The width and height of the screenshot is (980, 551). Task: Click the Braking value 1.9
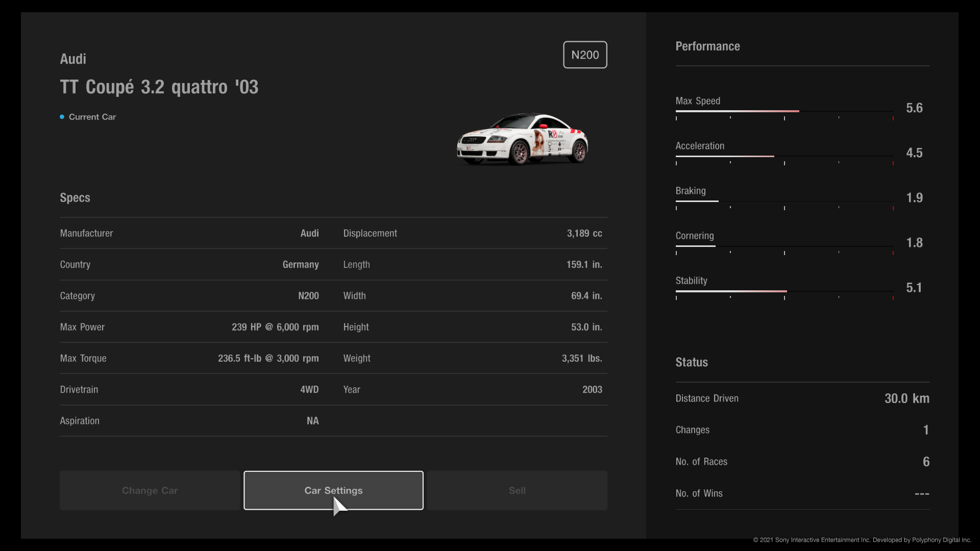(x=914, y=198)
